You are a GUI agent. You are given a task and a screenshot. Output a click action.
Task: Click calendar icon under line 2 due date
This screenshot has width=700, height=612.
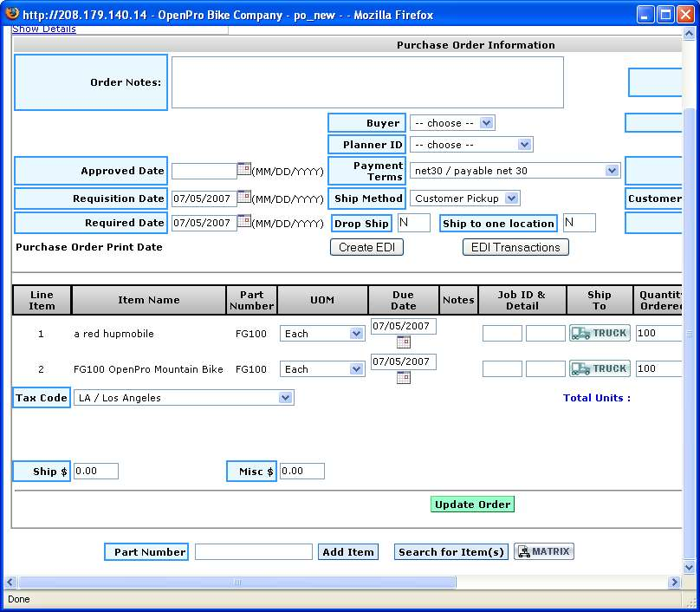click(403, 378)
